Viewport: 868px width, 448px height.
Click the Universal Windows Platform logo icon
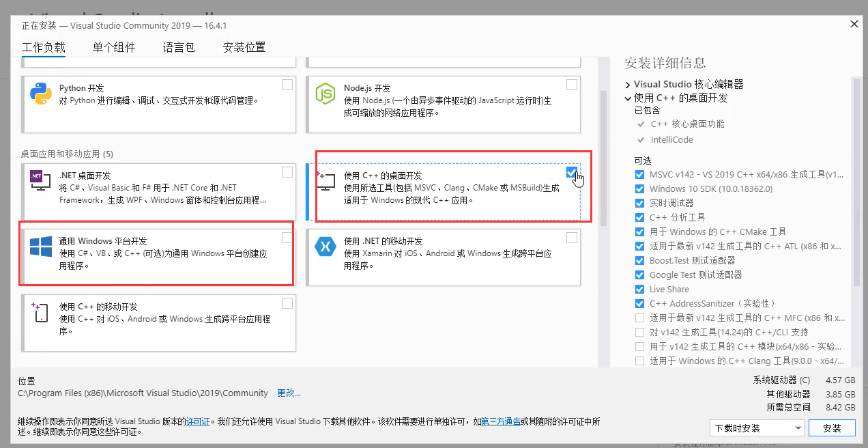coord(41,246)
